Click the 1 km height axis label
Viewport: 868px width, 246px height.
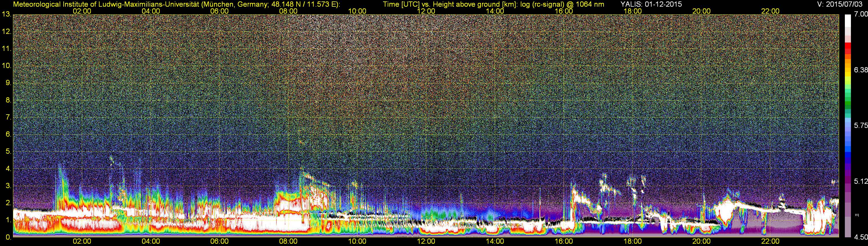(8, 220)
